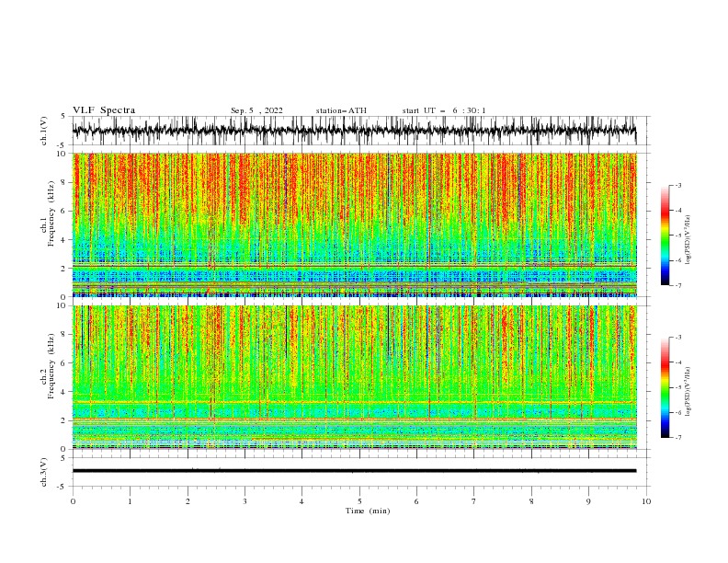Click the "8" kHz tick on ch.1 spectrogram axis
The width and height of the screenshot is (728, 563).
pos(63,182)
